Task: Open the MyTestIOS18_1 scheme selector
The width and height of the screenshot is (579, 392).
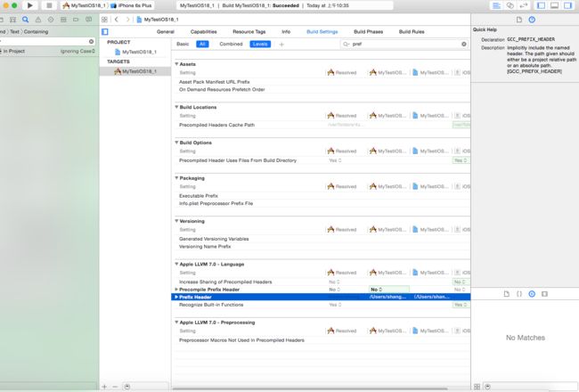Action: (85, 5)
